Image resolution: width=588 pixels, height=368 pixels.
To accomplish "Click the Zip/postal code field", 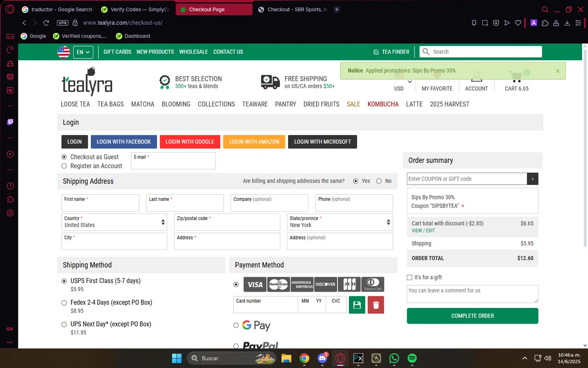I will pyautogui.click(x=227, y=222).
